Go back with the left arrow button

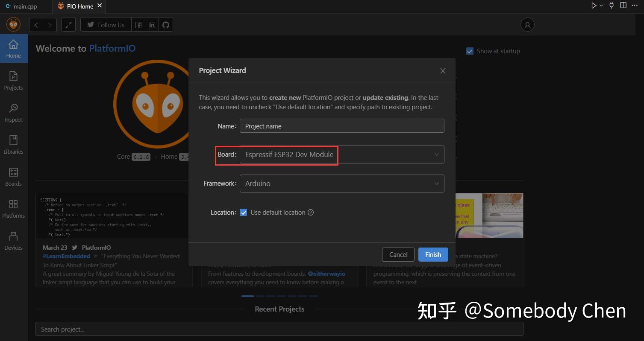(x=36, y=25)
